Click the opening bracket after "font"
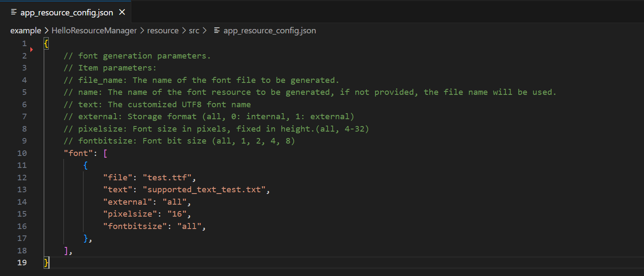The height and width of the screenshot is (276, 644). coord(105,153)
